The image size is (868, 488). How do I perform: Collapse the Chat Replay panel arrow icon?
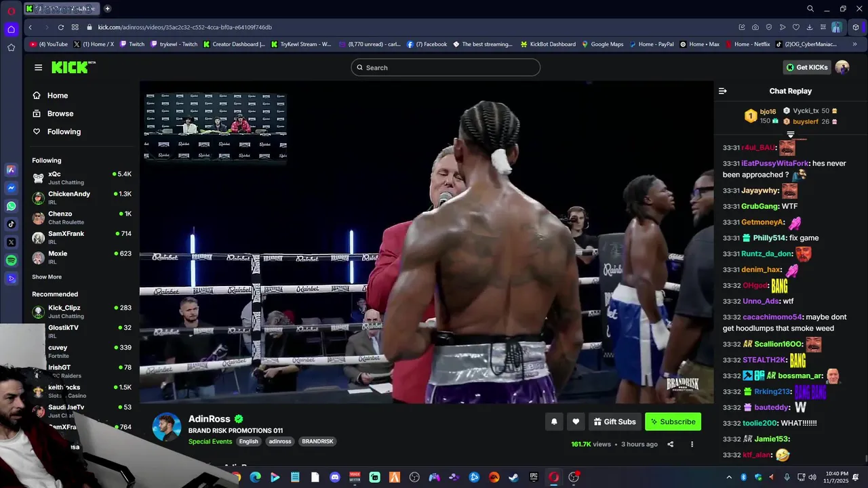(723, 91)
